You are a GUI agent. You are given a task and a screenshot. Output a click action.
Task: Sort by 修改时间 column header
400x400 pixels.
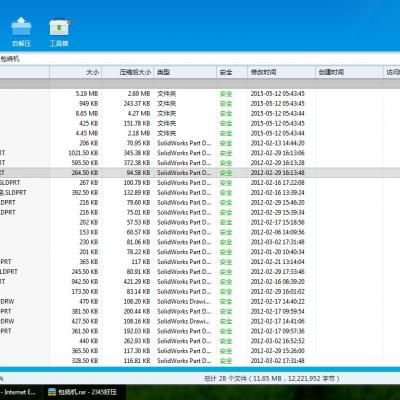281,72
